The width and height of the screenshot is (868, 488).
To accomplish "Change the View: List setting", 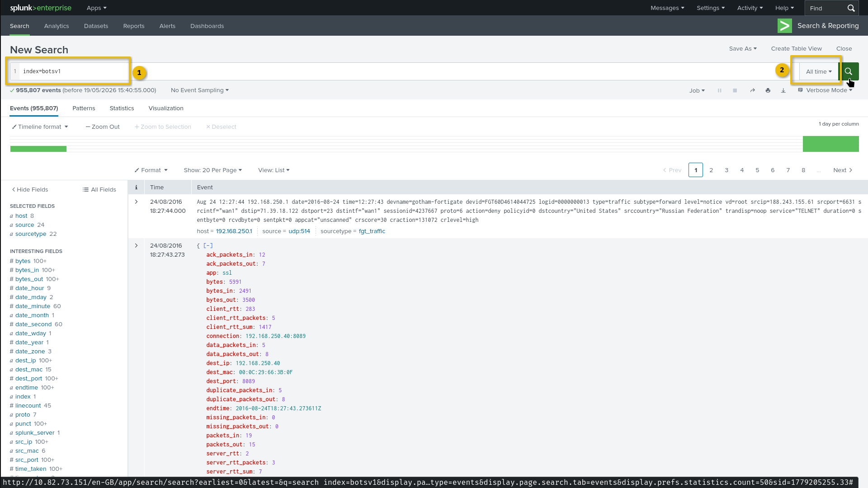I will tap(274, 170).
